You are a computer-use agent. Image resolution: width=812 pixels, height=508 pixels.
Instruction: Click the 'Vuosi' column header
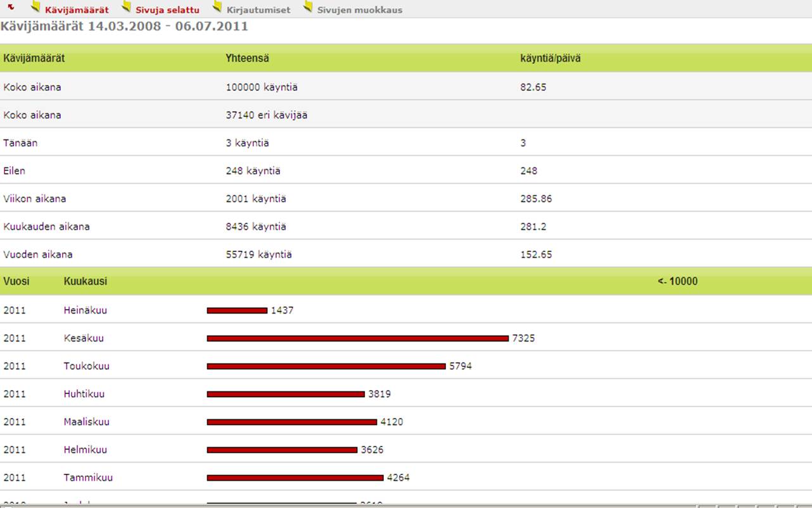click(x=16, y=281)
